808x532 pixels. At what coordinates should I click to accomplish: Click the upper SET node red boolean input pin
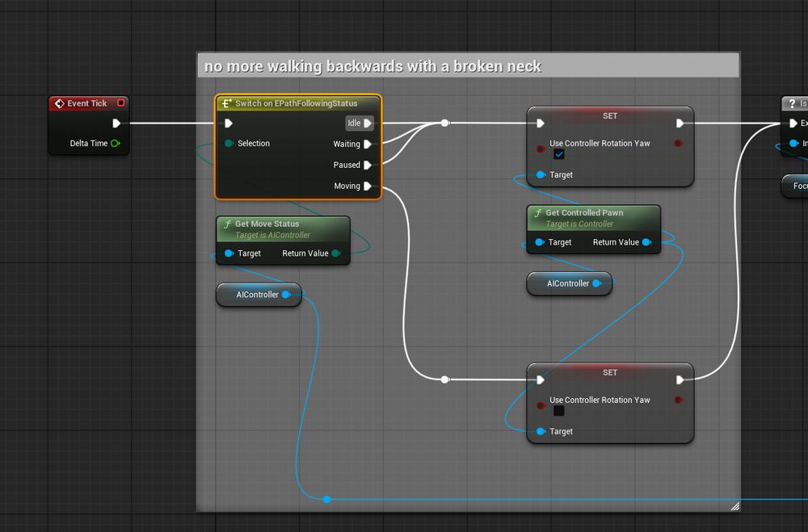point(541,149)
